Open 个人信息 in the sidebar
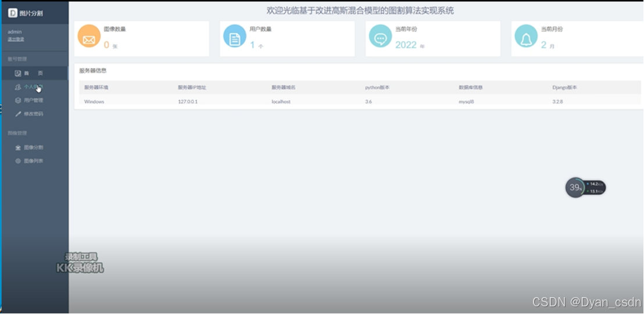644x314 pixels. point(34,87)
